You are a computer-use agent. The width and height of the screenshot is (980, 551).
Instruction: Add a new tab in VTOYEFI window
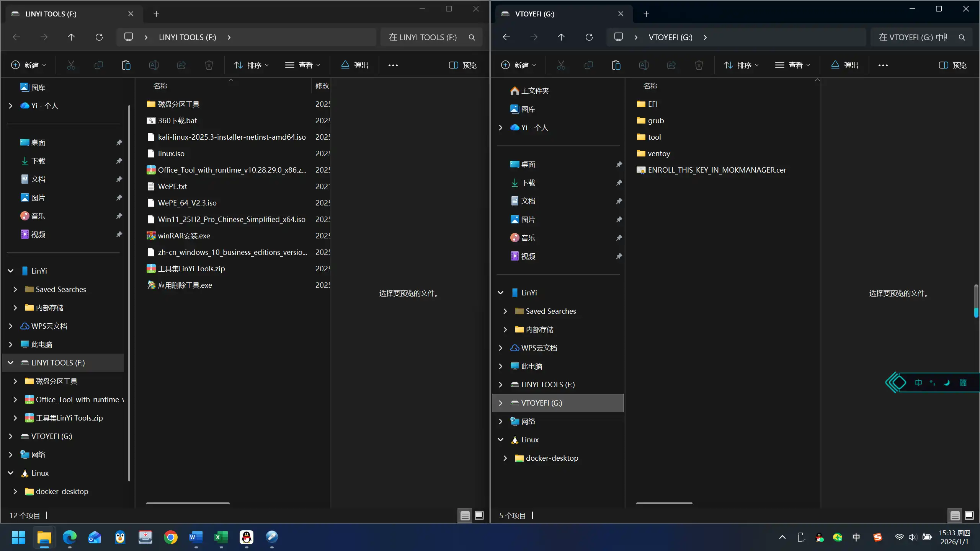[646, 14]
